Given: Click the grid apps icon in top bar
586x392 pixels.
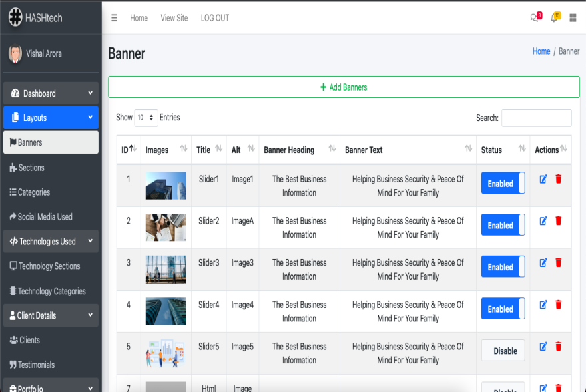Looking at the screenshot, I should coord(573,18).
